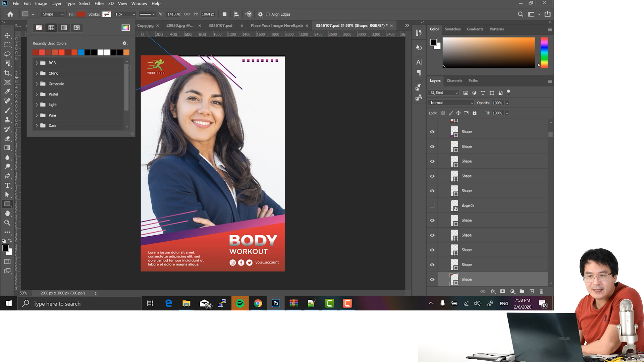The image size is (644, 362).
Task: Show the hidden Thai-named layer
Action: click(432, 206)
